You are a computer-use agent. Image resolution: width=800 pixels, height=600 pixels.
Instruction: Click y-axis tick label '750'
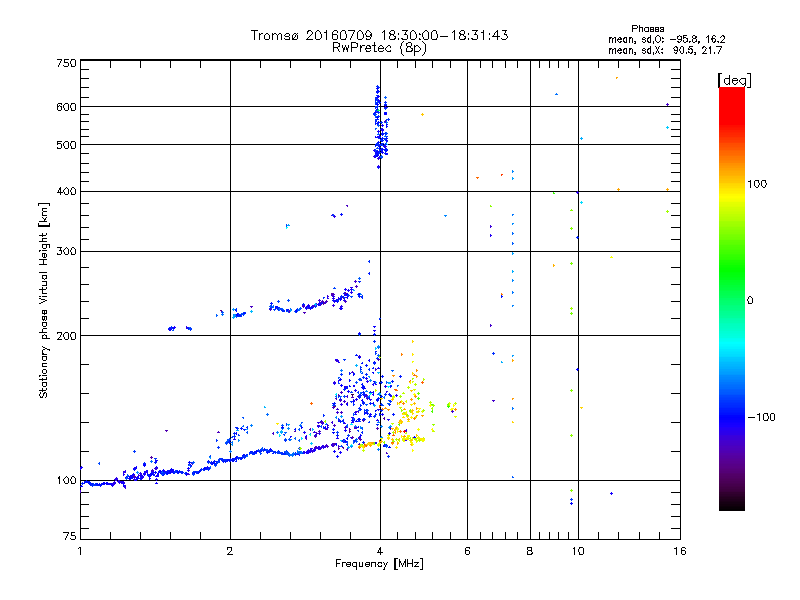(66, 63)
